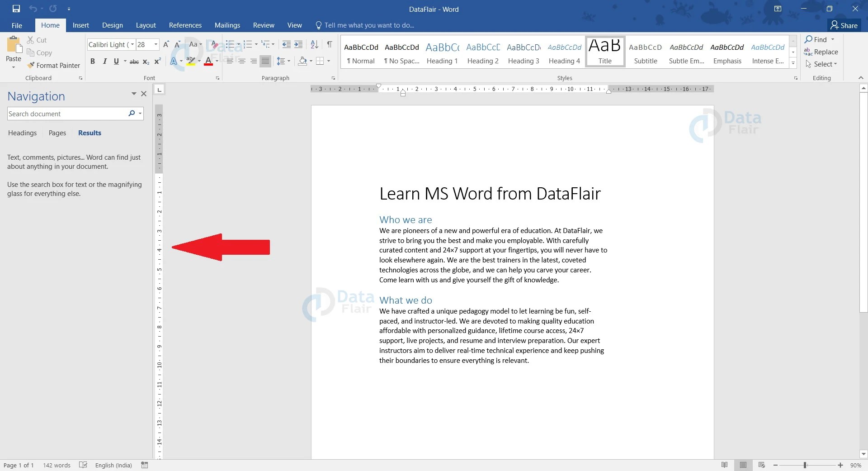868x471 pixels.
Task: Open the Sort tool
Action: 315,44
